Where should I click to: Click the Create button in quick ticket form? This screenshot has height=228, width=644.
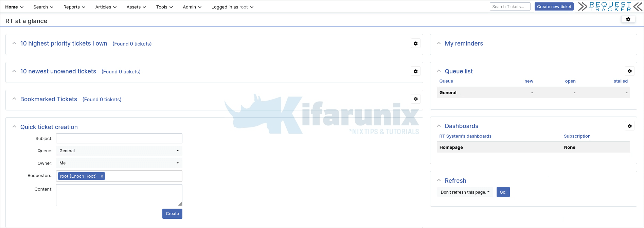[172, 214]
